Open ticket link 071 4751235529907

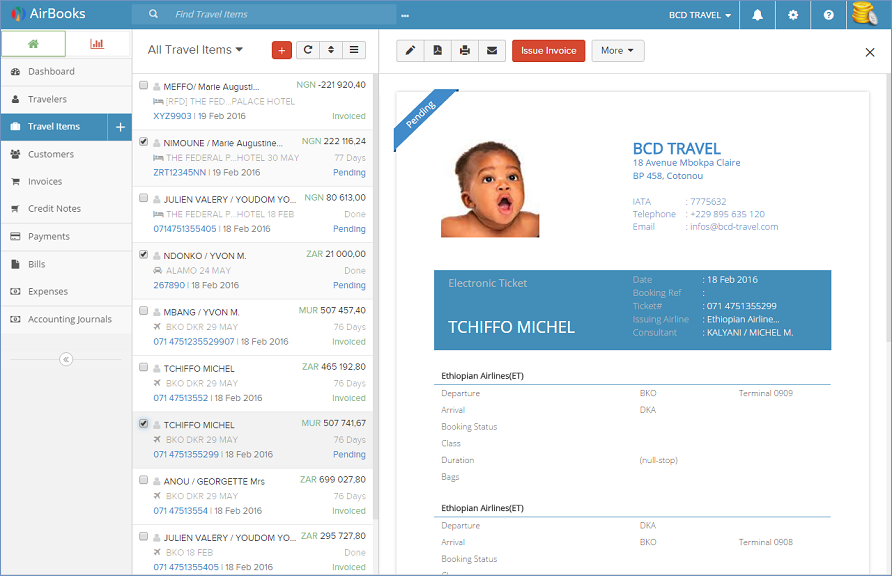[x=193, y=341]
